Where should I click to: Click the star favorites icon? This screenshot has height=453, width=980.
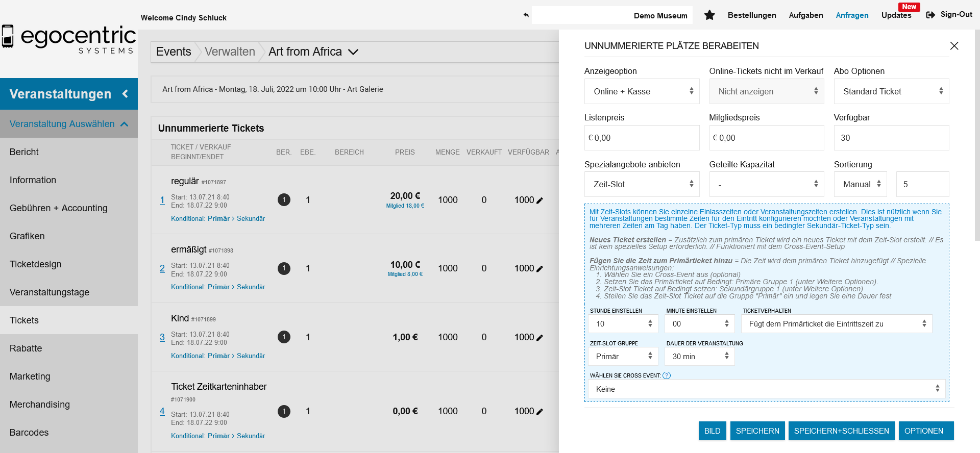(709, 15)
